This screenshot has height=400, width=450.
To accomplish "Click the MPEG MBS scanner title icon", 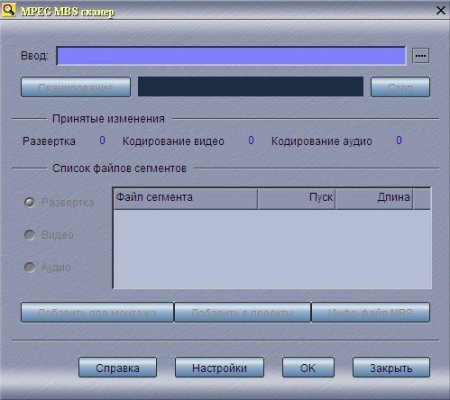I will point(9,10).
